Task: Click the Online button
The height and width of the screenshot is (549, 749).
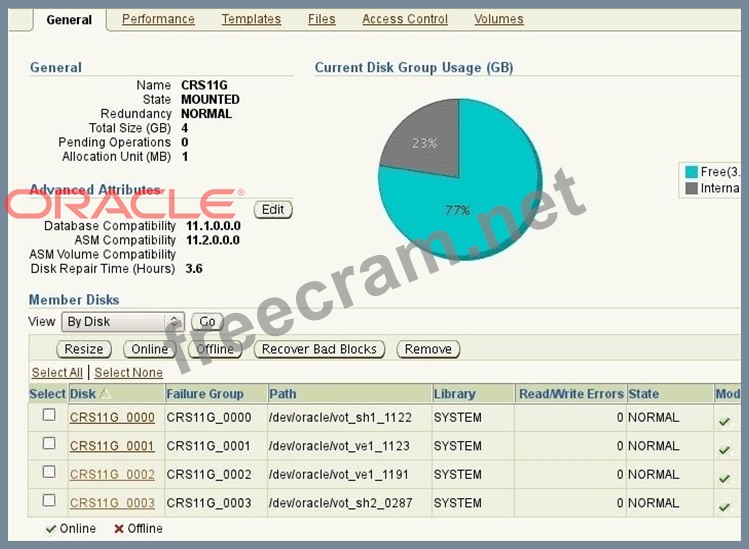Action: click(150, 349)
